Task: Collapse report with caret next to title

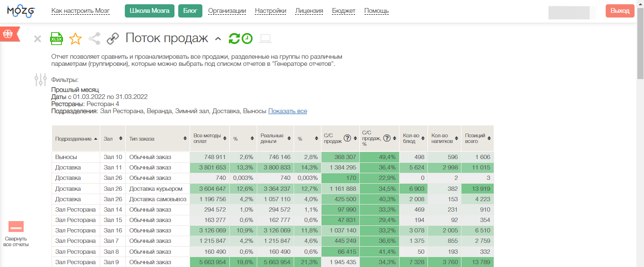Action: [x=218, y=39]
